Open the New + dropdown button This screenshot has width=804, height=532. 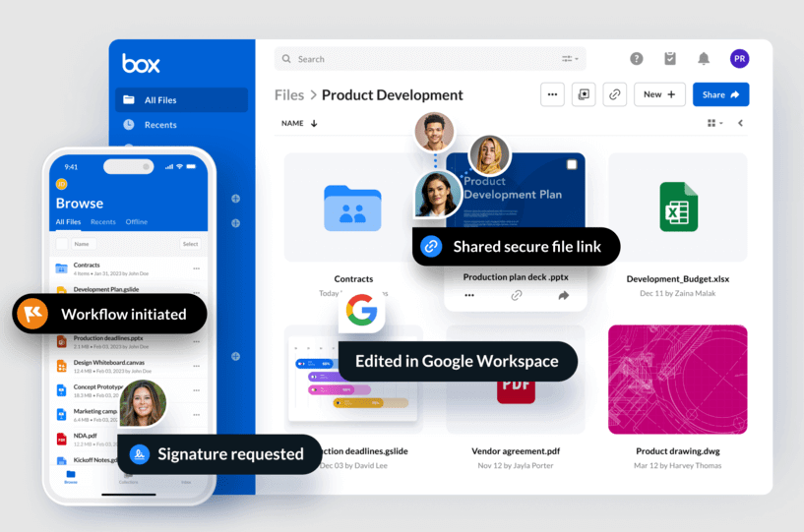[659, 94]
